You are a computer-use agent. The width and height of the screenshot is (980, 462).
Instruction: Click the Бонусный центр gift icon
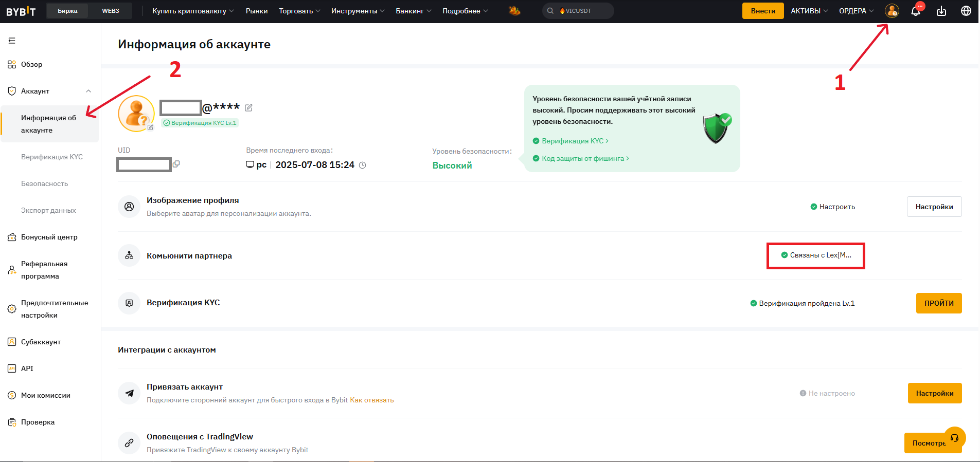(12, 237)
